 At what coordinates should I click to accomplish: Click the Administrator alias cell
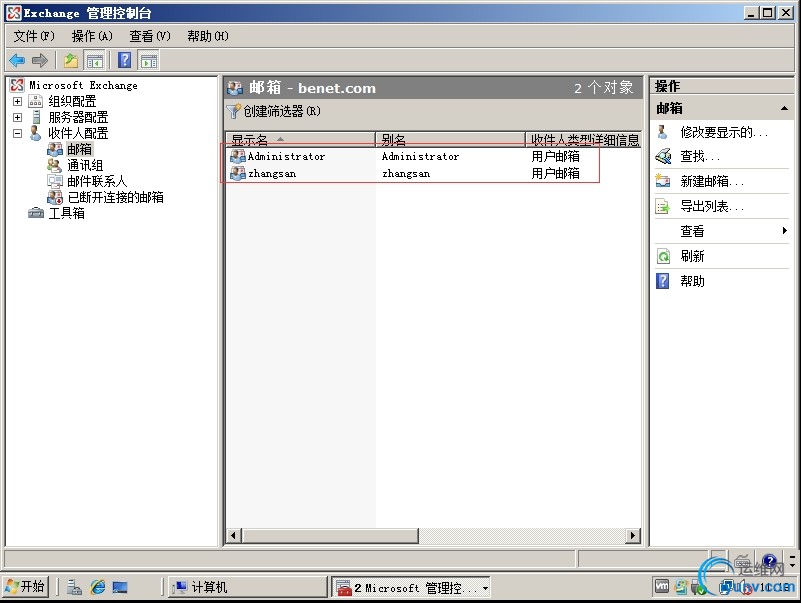420,156
